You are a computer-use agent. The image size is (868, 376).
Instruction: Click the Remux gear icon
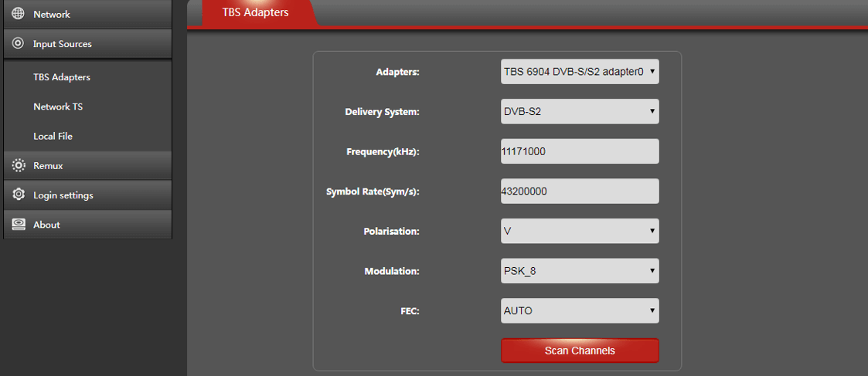(18, 165)
